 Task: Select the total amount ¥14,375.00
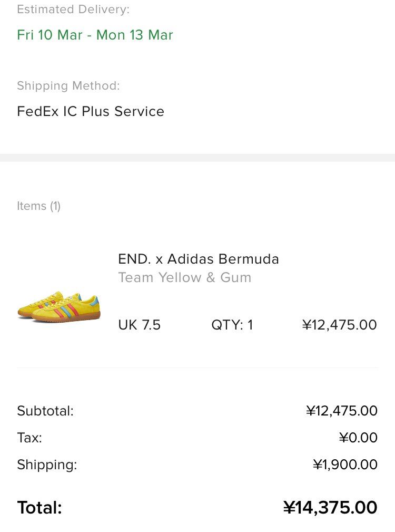[330, 508]
